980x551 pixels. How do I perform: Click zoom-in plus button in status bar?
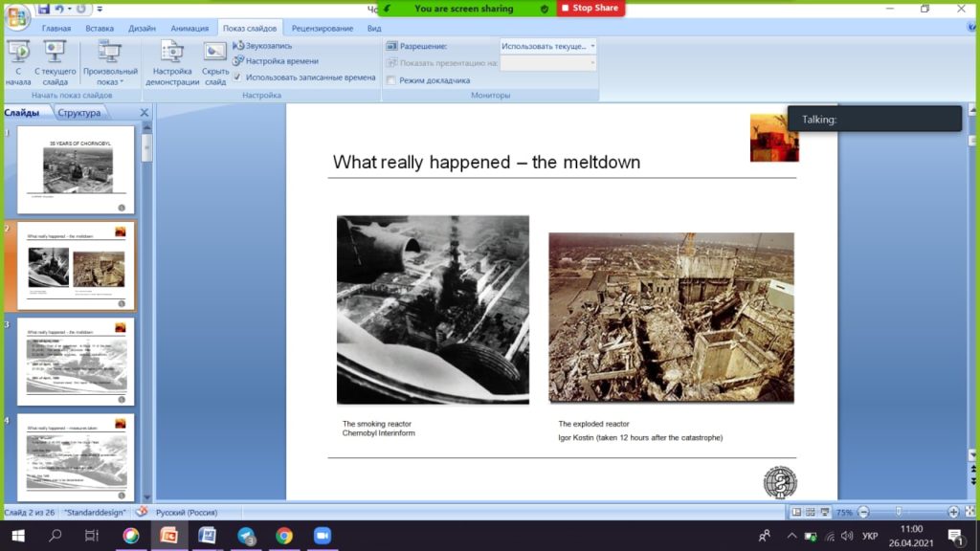pos(953,513)
